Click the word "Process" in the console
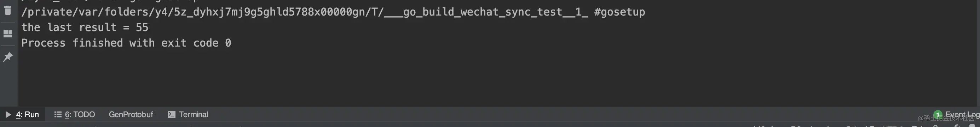Viewport: 980px width, 127px height. [x=44, y=43]
